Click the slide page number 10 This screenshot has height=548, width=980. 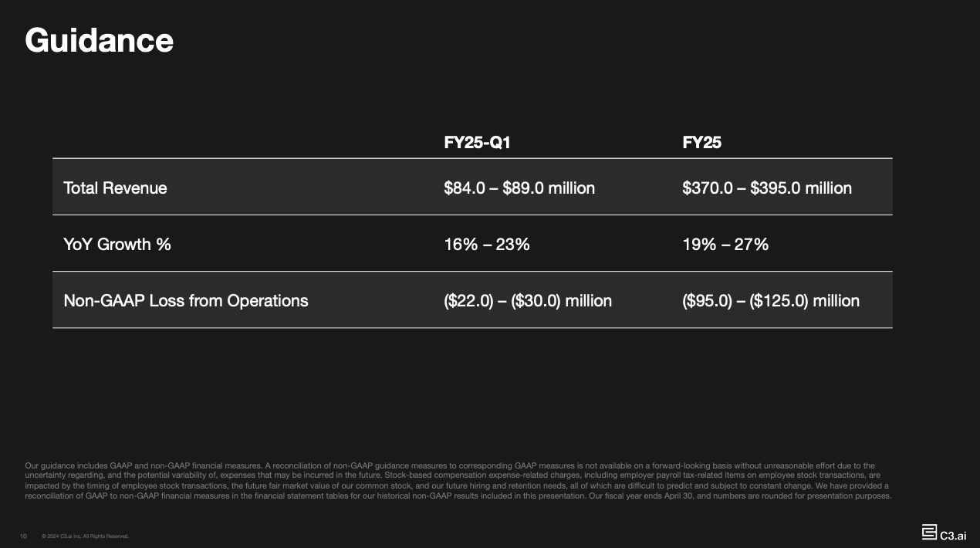23,536
